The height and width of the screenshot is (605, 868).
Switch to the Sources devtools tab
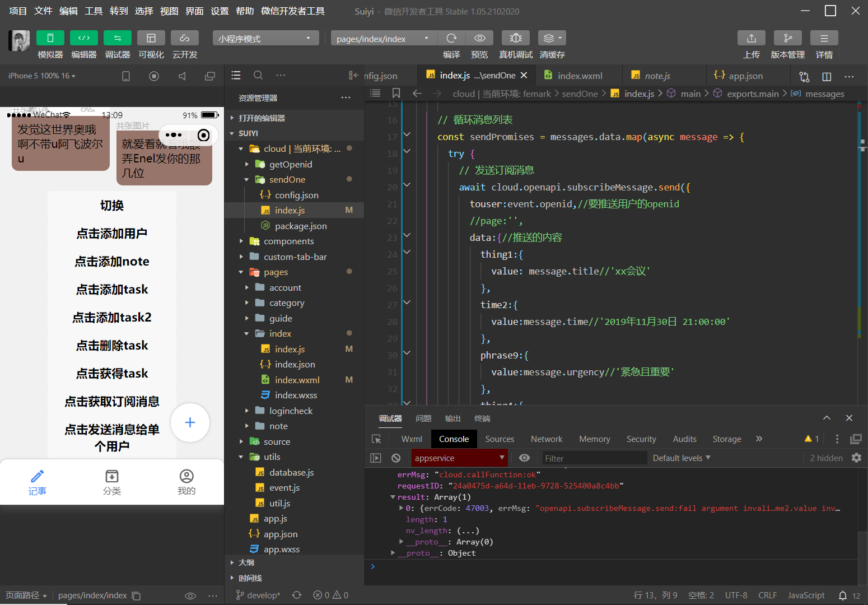pyautogui.click(x=500, y=439)
